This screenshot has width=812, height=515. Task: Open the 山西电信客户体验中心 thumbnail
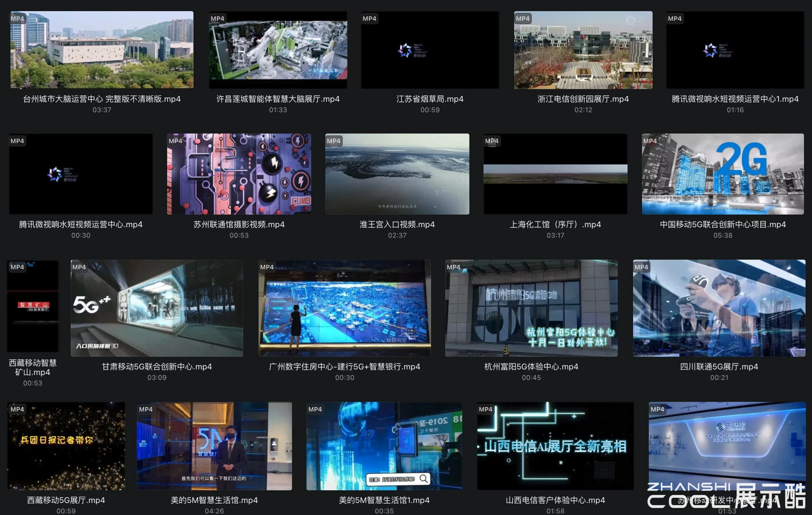click(555, 446)
